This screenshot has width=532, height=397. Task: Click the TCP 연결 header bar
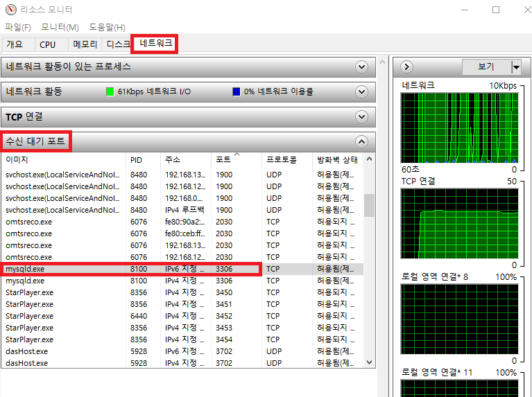[x=188, y=116]
